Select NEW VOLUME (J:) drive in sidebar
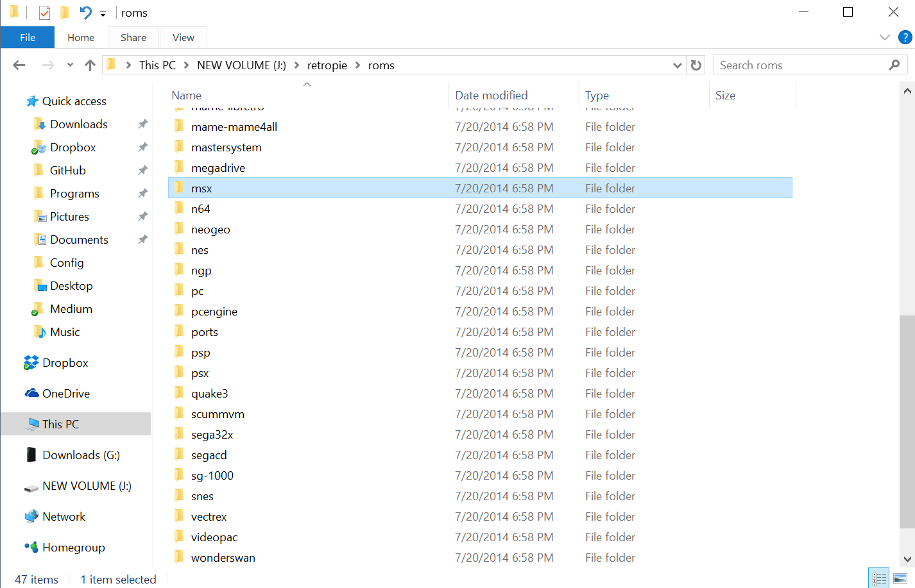The image size is (915, 588). pos(78,486)
